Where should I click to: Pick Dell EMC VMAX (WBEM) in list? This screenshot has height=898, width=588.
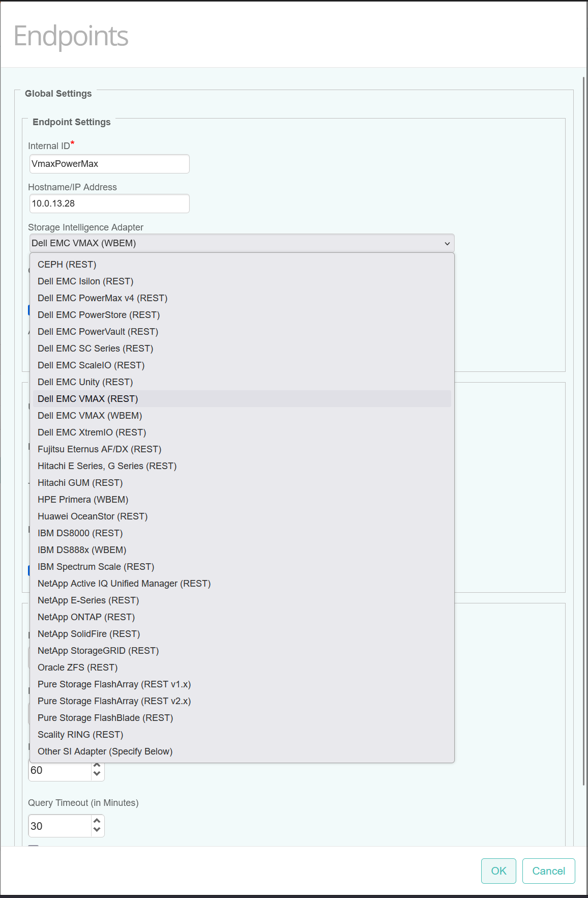coord(242,416)
